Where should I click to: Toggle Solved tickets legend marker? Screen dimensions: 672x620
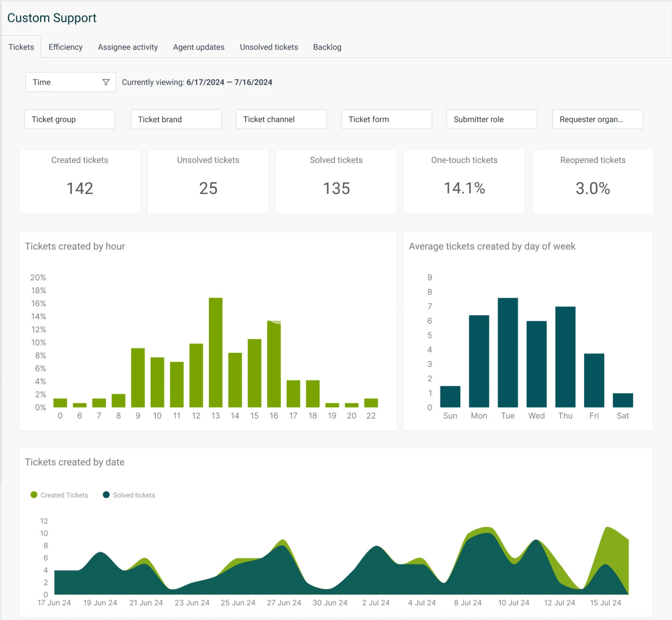point(106,495)
